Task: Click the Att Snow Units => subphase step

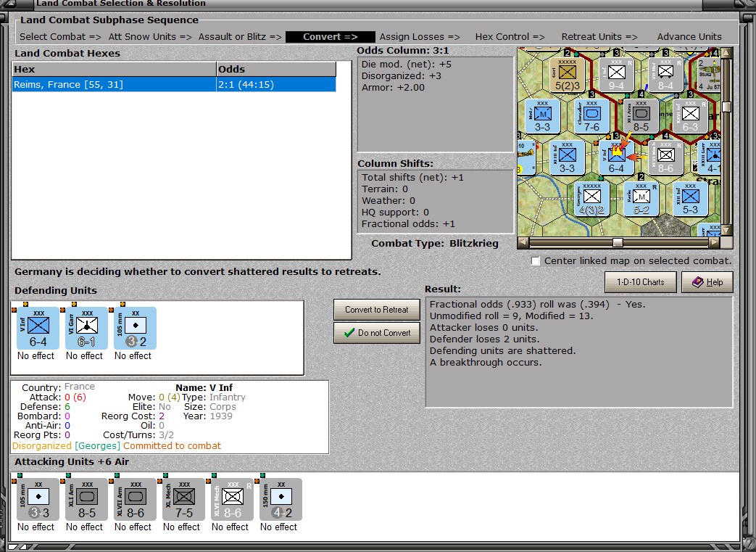Action: coord(150,37)
